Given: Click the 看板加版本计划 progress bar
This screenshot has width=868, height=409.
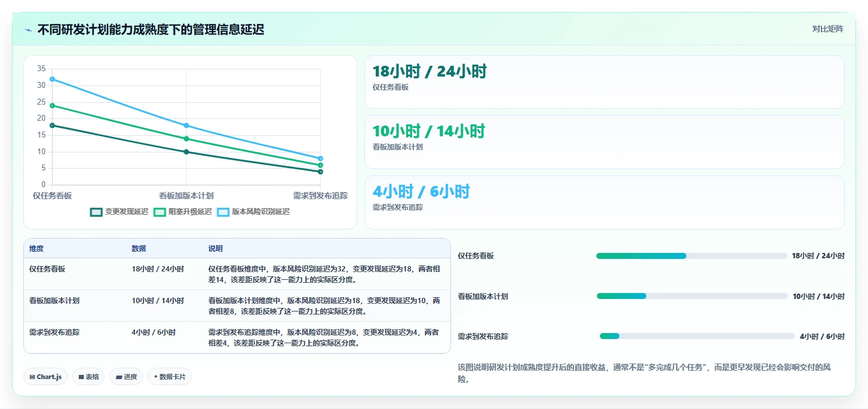Looking at the screenshot, I should (x=692, y=296).
